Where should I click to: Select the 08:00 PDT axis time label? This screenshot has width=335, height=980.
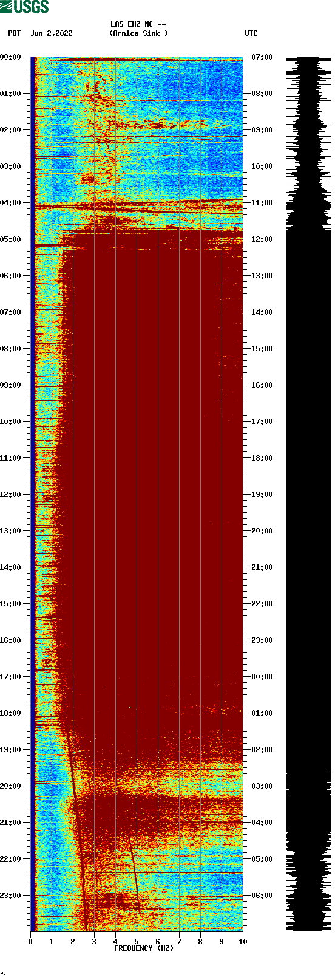click(11, 349)
